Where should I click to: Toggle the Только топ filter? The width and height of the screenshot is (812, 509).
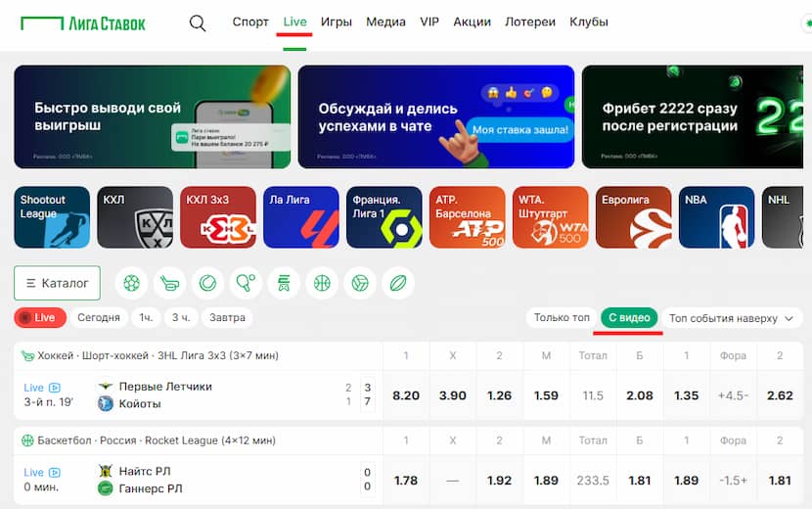(x=562, y=317)
